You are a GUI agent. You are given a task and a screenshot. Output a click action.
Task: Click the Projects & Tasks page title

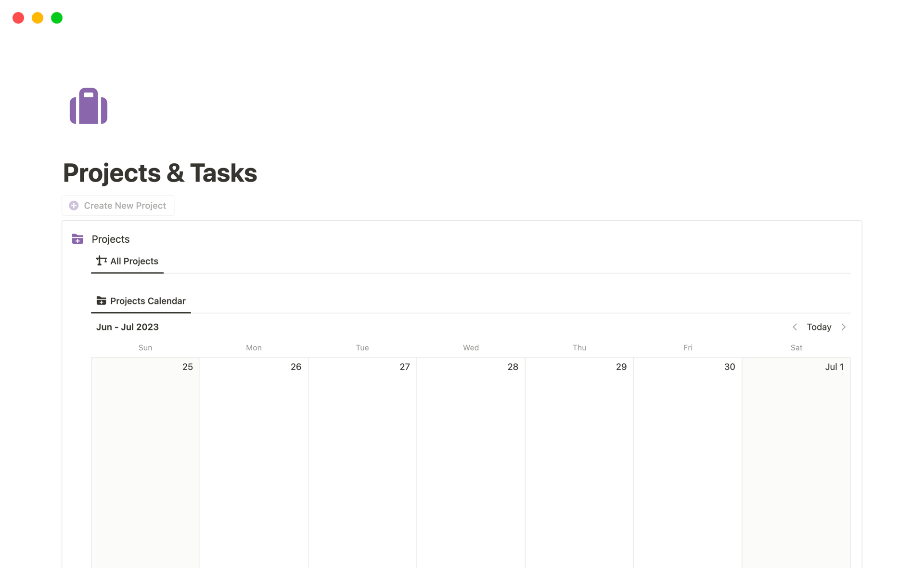click(x=160, y=172)
